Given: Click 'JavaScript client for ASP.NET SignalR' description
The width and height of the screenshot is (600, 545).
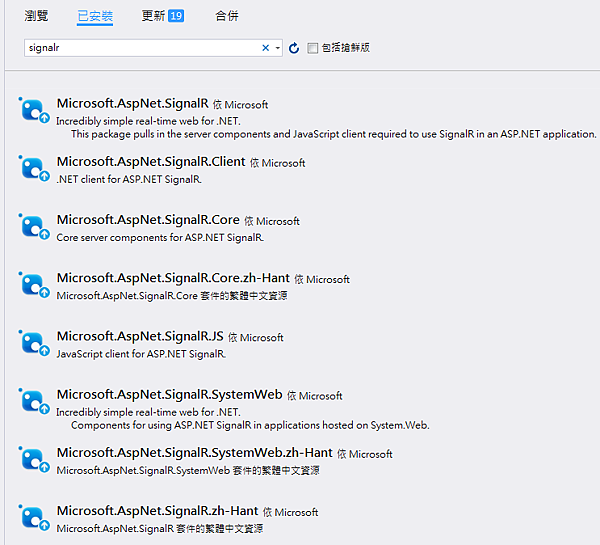Looking at the screenshot, I should click(x=141, y=354).
